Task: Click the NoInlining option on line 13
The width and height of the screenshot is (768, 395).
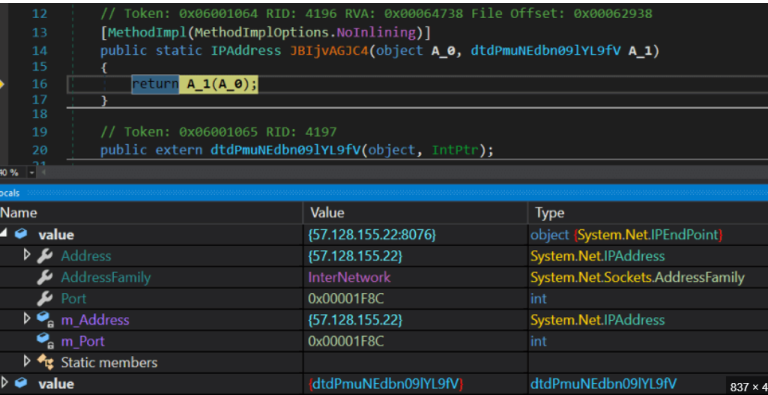Action: click(376, 33)
